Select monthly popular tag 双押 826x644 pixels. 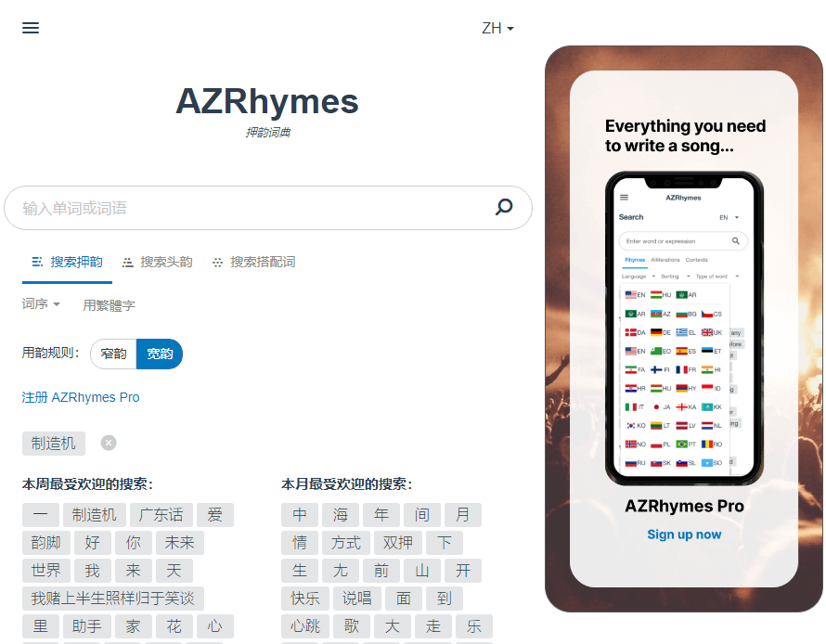pyautogui.click(x=398, y=543)
